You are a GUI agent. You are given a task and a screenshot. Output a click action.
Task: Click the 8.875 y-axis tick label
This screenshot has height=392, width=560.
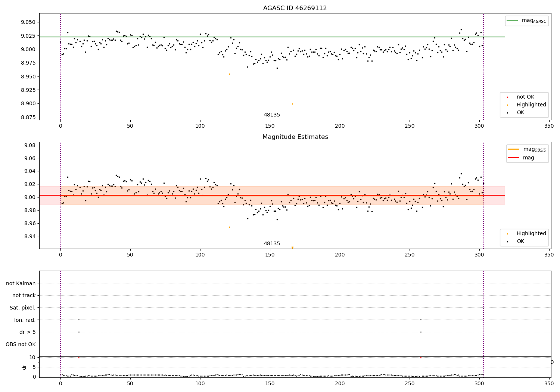click(x=28, y=117)
